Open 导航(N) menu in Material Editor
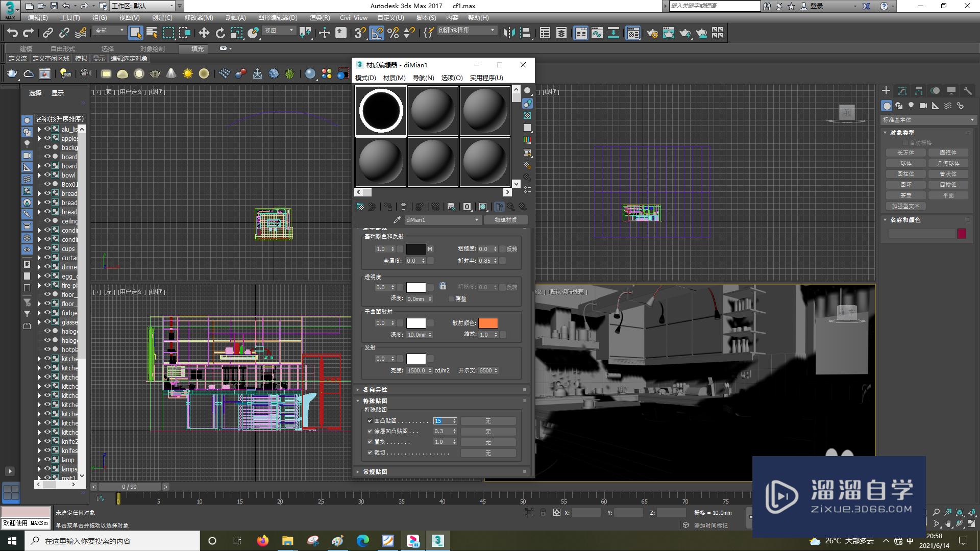This screenshot has width=980, height=552. click(423, 78)
